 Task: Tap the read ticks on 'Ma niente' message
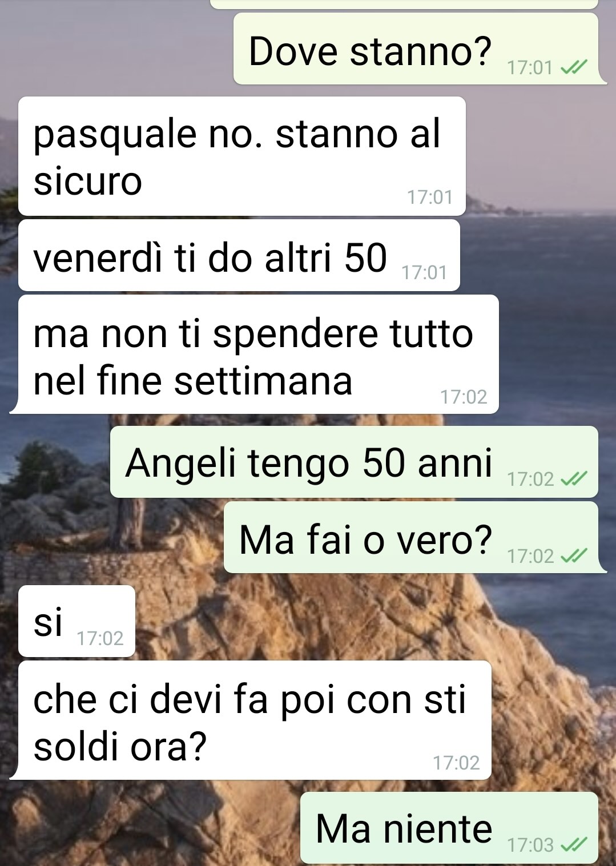click(573, 844)
